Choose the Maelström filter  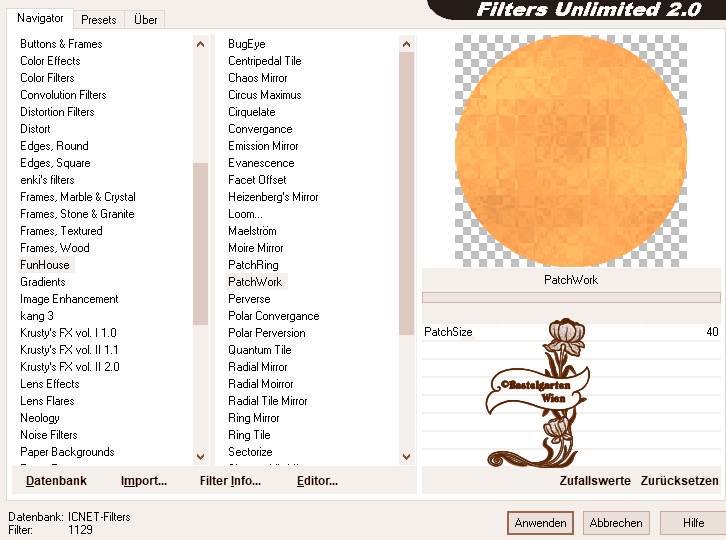(x=252, y=231)
